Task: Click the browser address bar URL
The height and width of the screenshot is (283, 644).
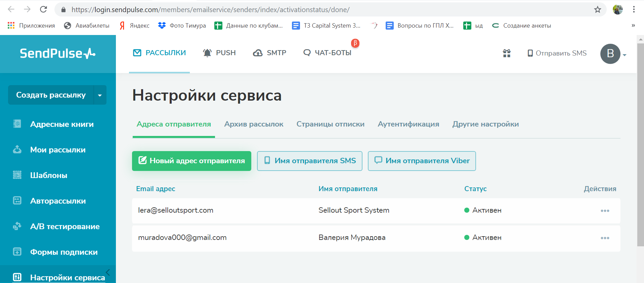Action: click(210, 9)
